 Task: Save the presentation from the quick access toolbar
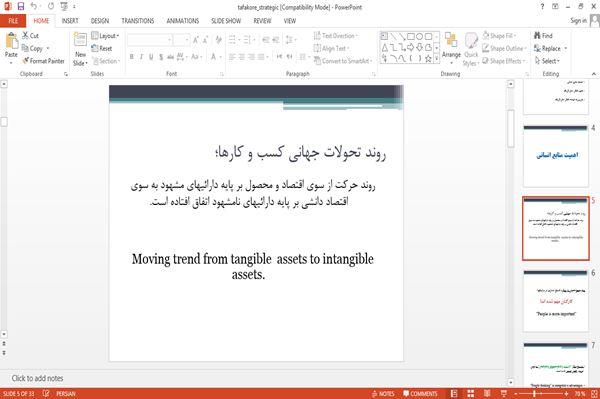[21, 7]
